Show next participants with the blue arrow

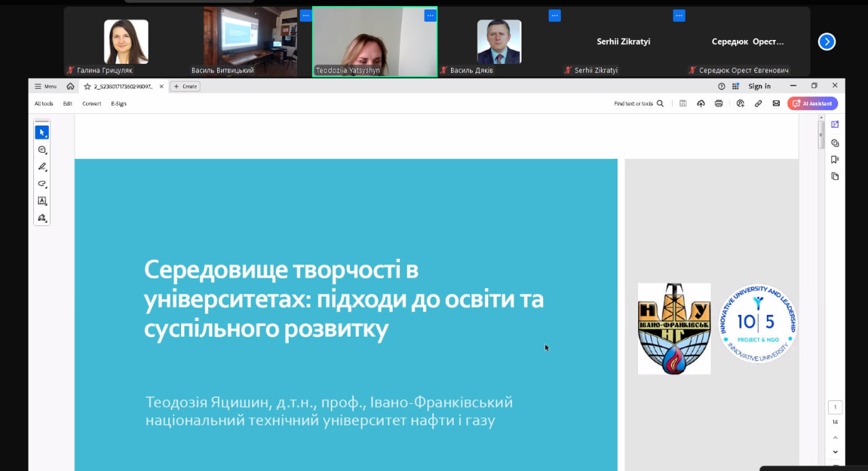click(x=826, y=42)
